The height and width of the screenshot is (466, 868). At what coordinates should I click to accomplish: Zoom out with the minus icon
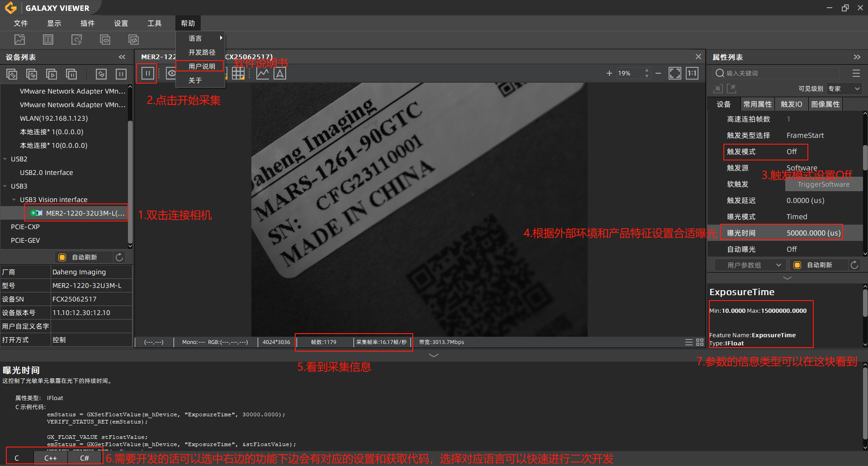click(x=658, y=73)
